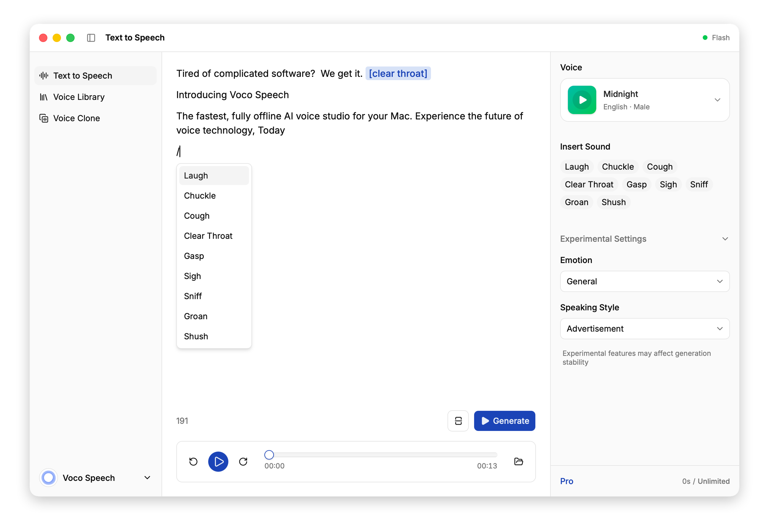769x532 pixels.
Task: Click the Voco Speech logo icon
Action: (48, 478)
